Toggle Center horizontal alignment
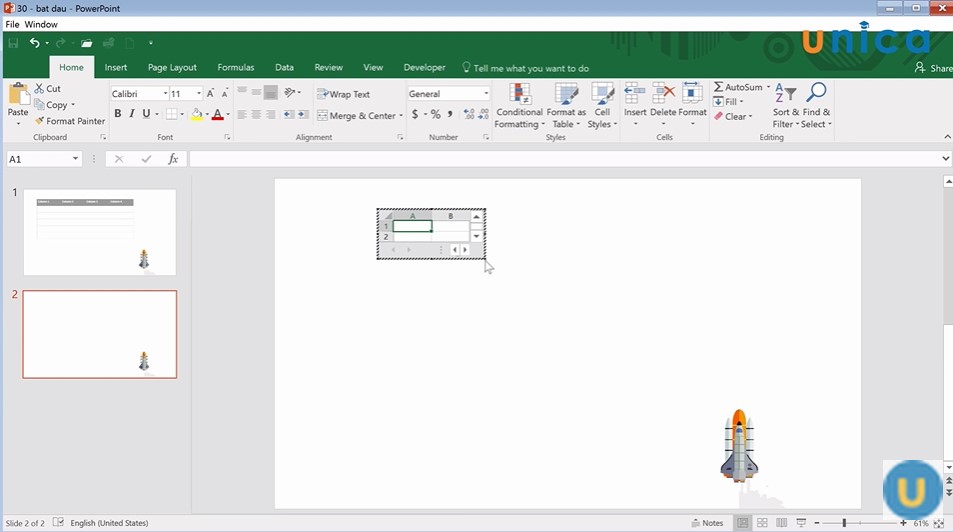The image size is (953, 532). 256,114
